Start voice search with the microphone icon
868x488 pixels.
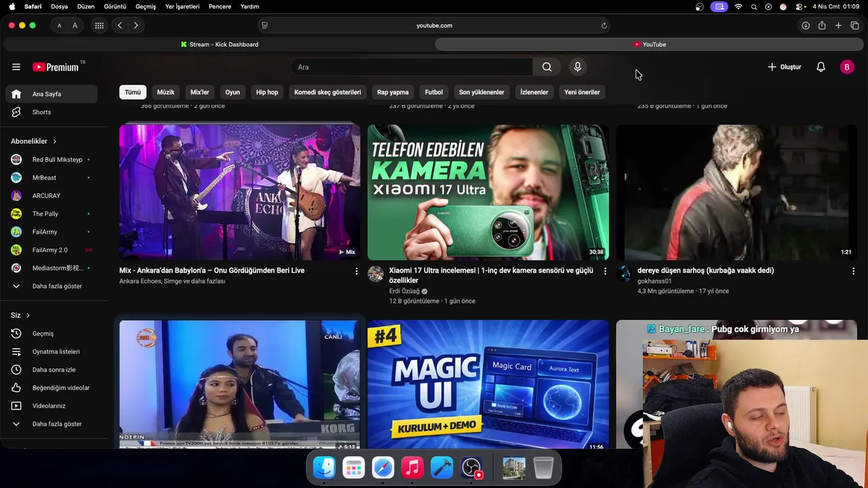pos(578,67)
